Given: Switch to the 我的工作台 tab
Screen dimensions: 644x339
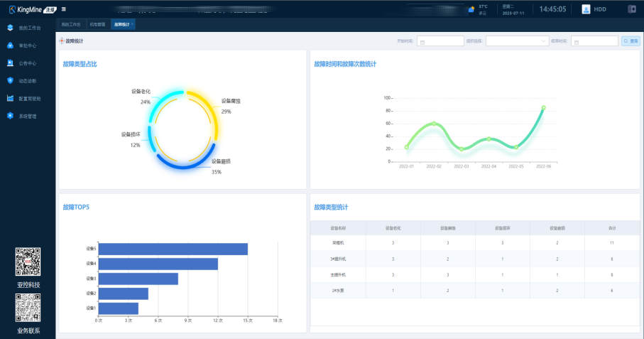Looking at the screenshot, I should (71, 24).
